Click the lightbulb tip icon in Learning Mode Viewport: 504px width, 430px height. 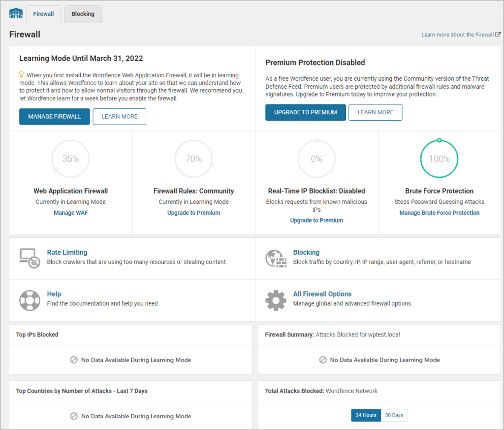tap(22, 75)
